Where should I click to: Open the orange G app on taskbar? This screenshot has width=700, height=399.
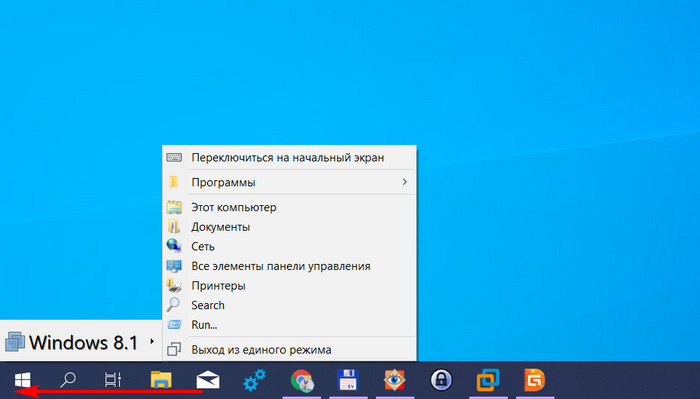pyautogui.click(x=534, y=380)
